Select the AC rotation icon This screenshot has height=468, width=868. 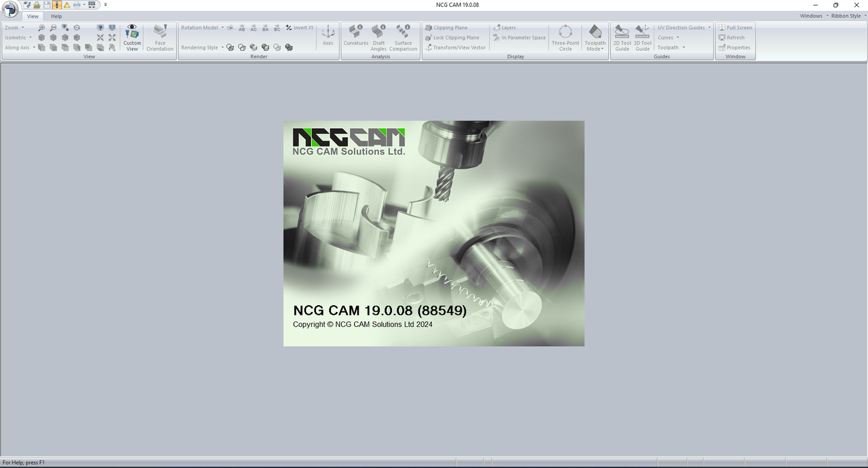[254, 28]
